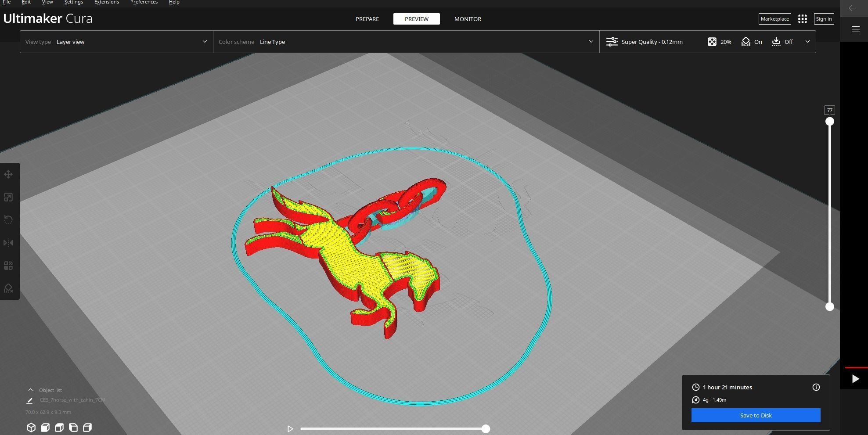Open the application switcher grid icon

coord(803,19)
